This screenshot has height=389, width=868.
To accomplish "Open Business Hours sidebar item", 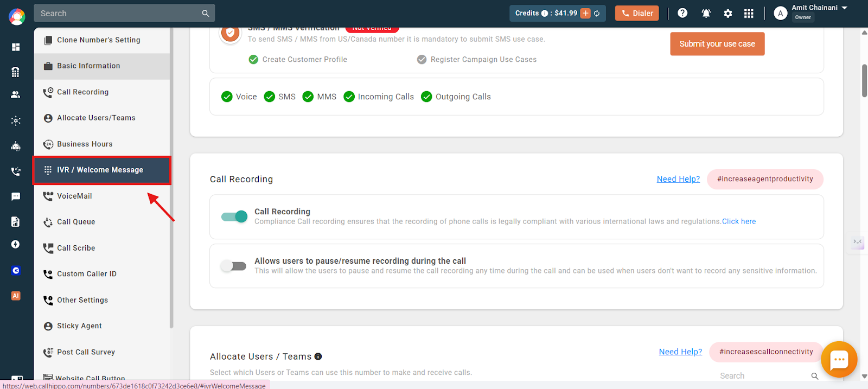I will click(102, 144).
